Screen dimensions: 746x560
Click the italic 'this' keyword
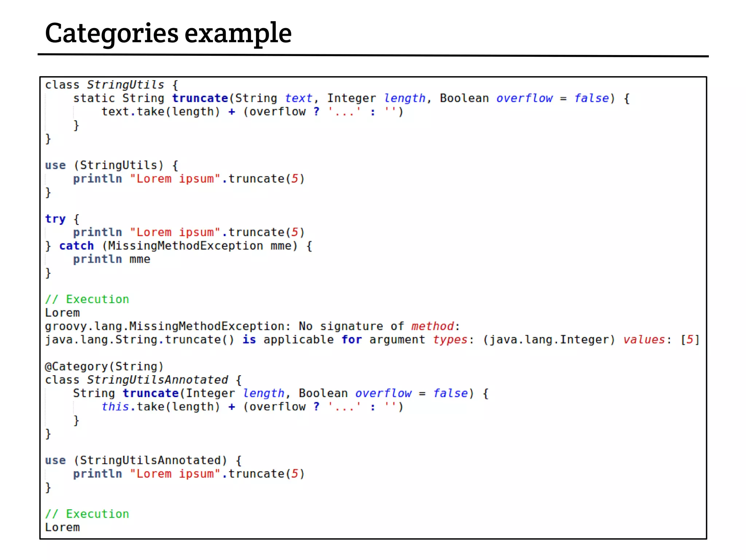coord(115,407)
